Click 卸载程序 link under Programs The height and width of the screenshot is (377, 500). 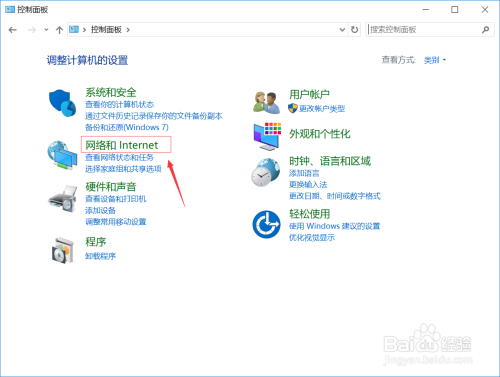click(x=100, y=256)
